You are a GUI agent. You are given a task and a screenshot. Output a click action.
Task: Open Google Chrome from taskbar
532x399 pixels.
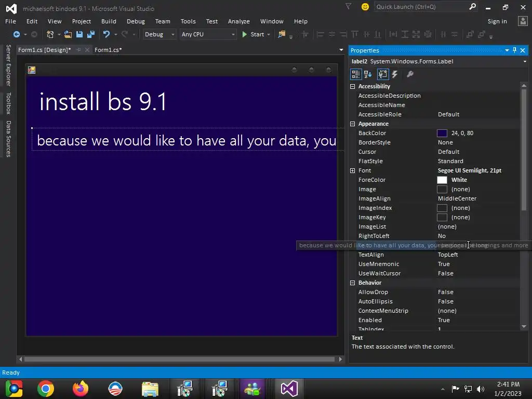coord(46,389)
